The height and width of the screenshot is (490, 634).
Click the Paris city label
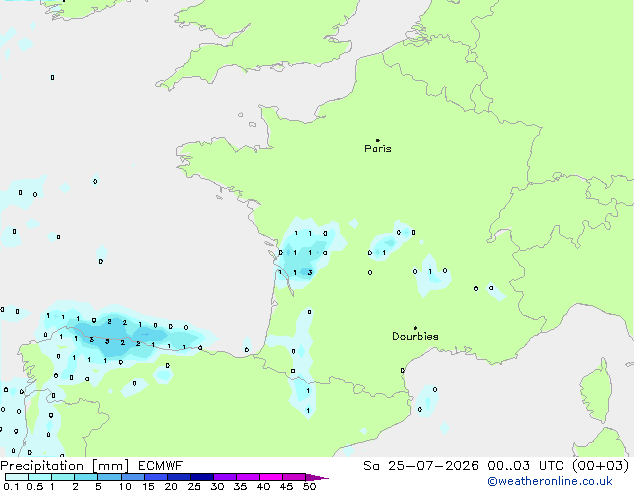tap(378, 149)
